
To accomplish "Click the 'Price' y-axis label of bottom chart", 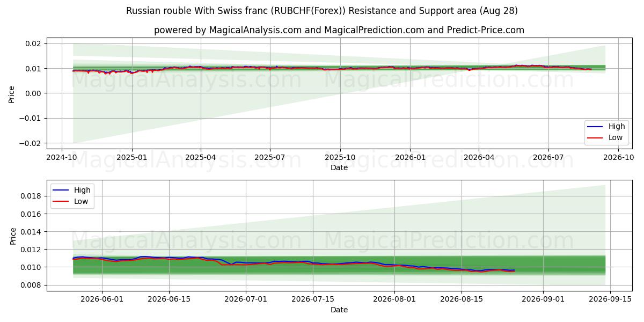I will (x=14, y=236).
